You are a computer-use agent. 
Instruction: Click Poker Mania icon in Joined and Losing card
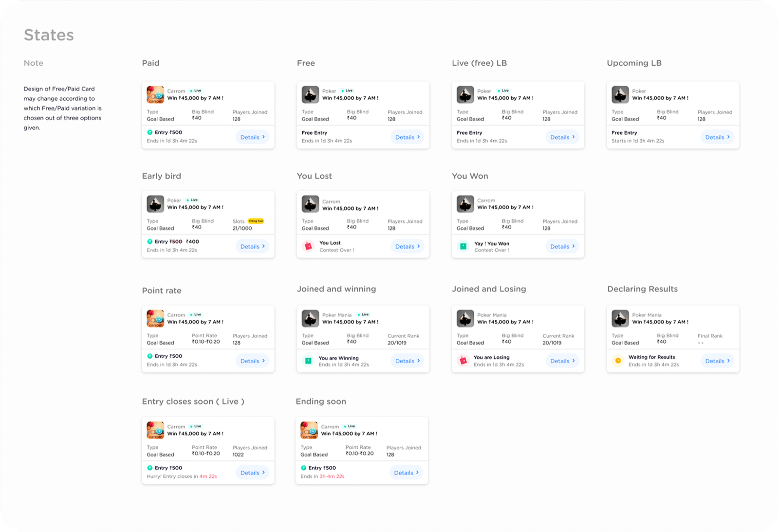click(465, 318)
